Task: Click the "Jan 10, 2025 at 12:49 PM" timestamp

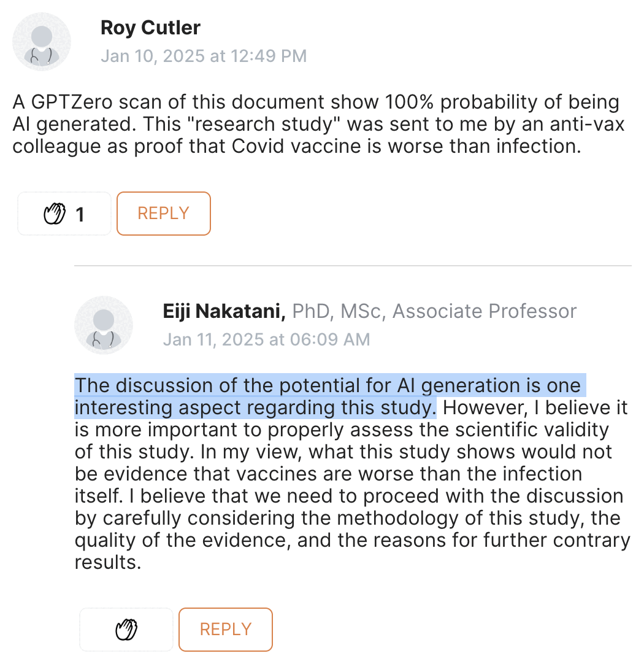Action: (x=204, y=56)
